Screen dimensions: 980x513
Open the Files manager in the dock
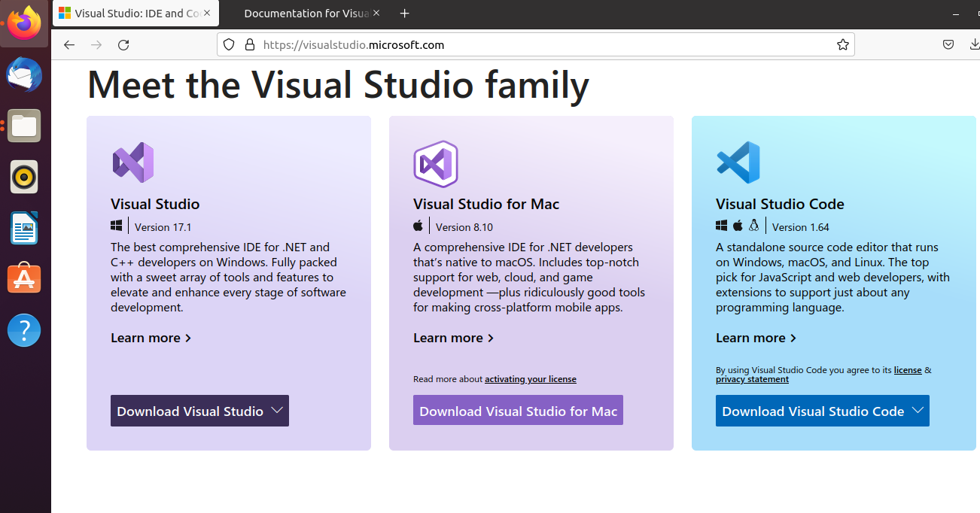[x=24, y=126]
